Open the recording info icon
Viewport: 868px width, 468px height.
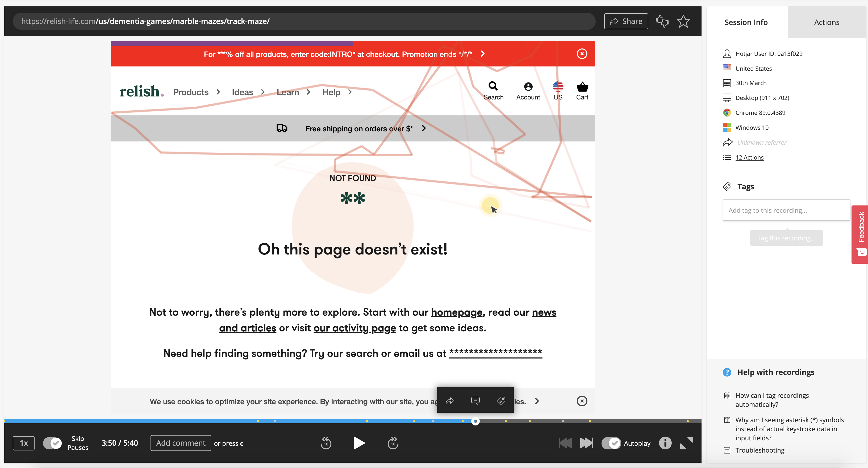click(x=665, y=443)
